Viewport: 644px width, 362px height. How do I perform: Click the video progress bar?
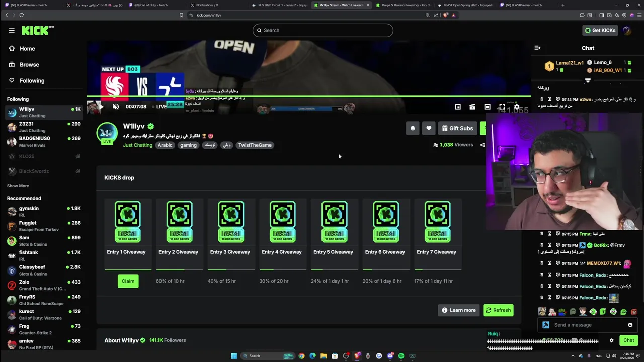point(308,96)
